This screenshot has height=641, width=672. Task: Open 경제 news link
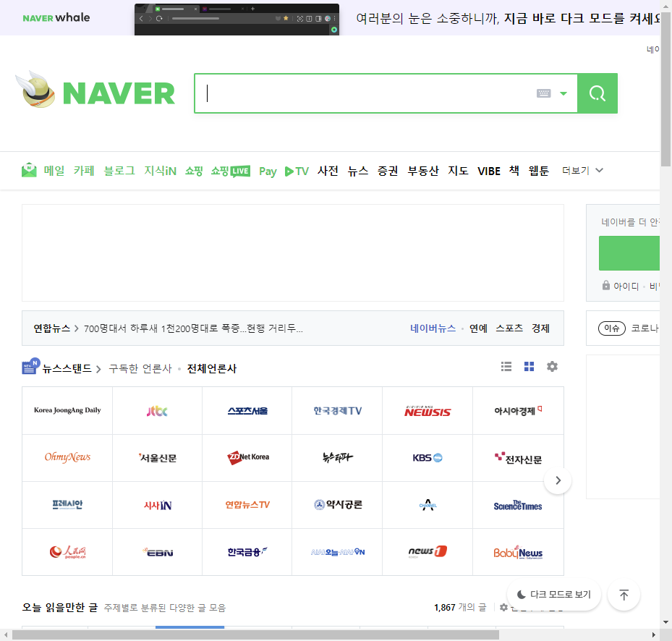click(541, 328)
